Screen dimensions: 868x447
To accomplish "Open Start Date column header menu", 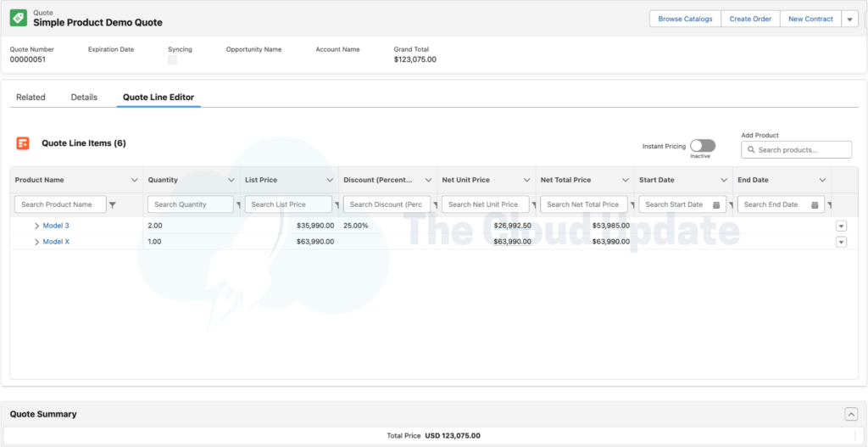I will pyautogui.click(x=724, y=180).
